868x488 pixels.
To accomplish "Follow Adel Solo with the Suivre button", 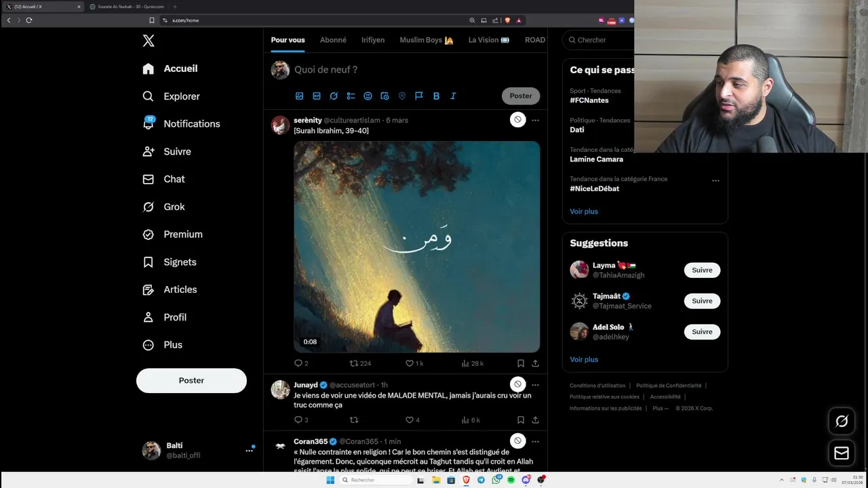I will click(x=702, y=331).
